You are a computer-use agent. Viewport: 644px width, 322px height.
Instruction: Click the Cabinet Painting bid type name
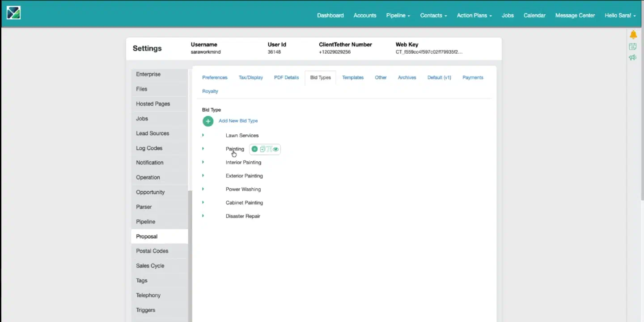(244, 202)
